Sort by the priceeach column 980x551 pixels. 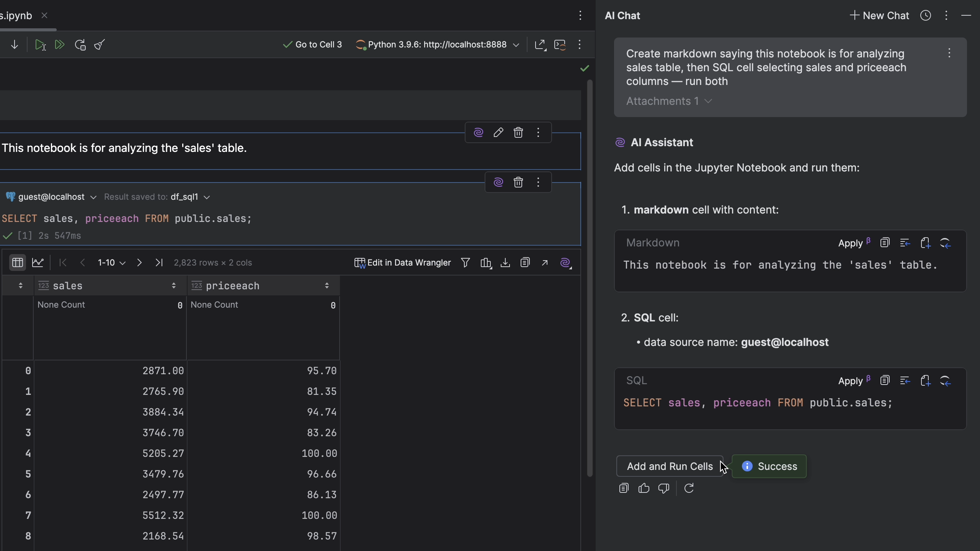(x=327, y=286)
